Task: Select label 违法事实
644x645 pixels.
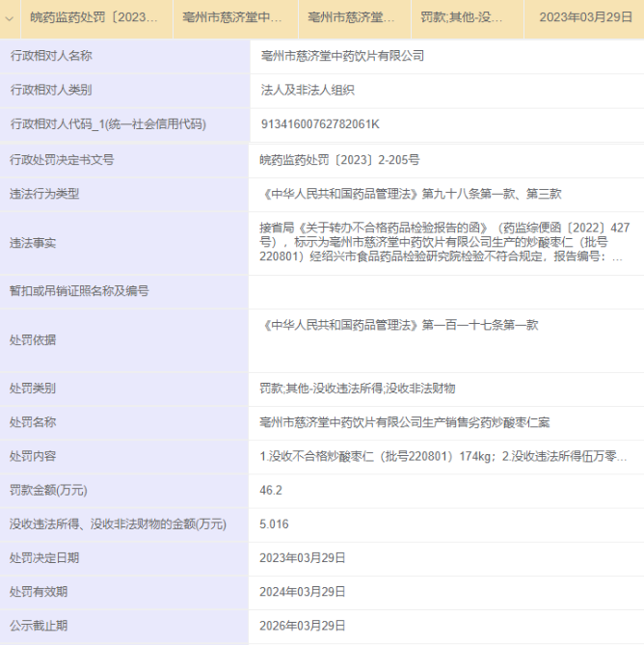Action: tap(33, 243)
